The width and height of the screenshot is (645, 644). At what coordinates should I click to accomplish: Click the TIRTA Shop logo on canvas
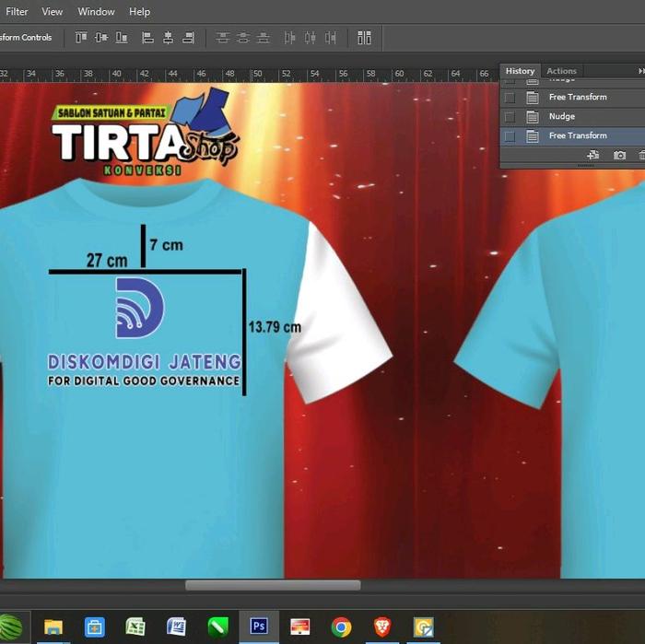[x=146, y=132]
